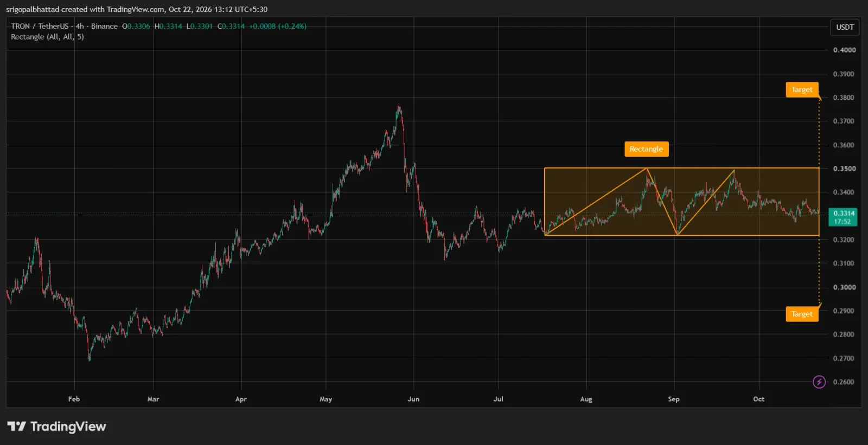Click the Jun label on time axis
Screen dimensions: 868x445
coord(413,399)
